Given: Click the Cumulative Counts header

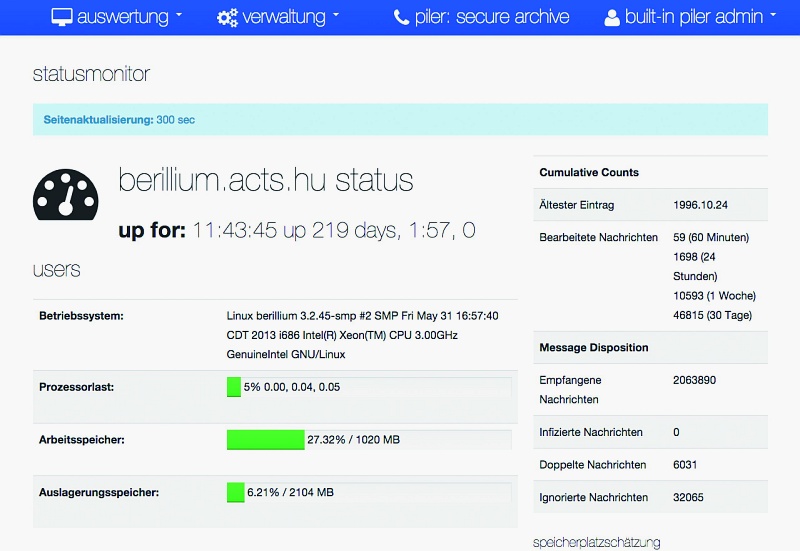Looking at the screenshot, I should click(589, 172).
